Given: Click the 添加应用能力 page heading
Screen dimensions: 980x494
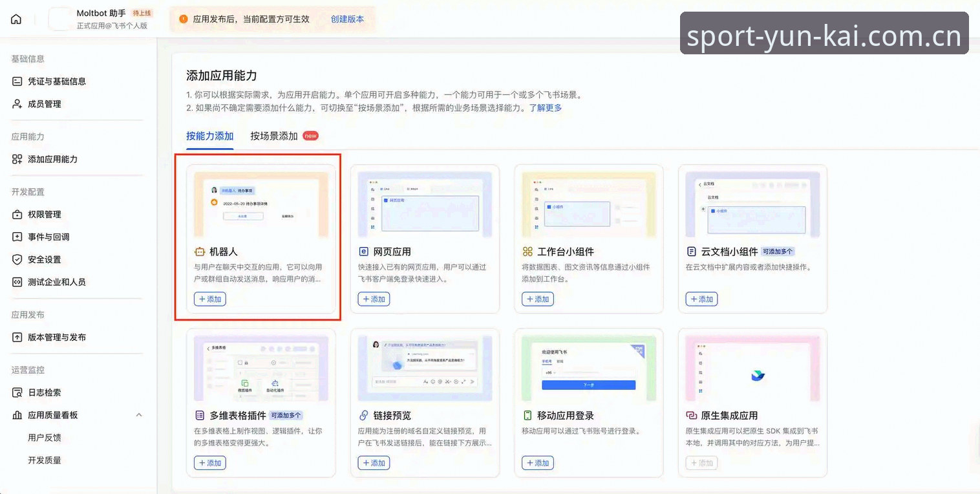Looking at the screenshot, I should [222, 76].
